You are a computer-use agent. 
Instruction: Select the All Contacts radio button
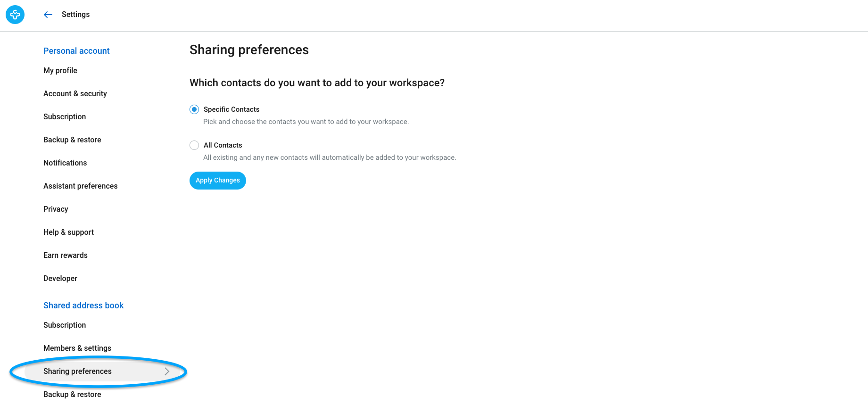point(194,145)
